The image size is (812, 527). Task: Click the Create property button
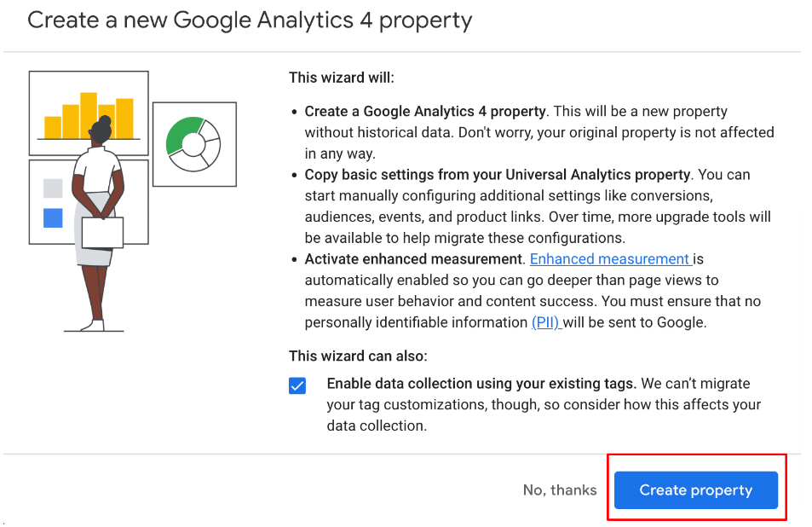click(695, 490)
